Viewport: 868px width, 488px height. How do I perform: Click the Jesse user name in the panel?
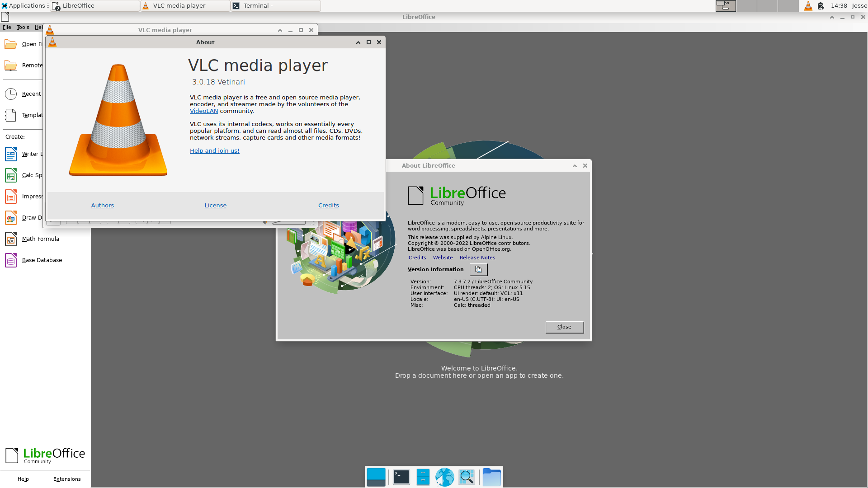859,6
